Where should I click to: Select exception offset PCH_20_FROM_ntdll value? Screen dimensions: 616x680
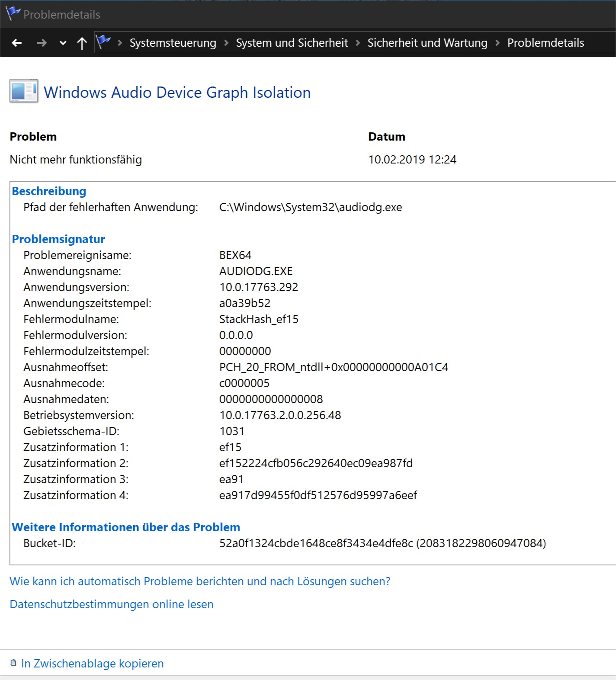pos(334,367)
